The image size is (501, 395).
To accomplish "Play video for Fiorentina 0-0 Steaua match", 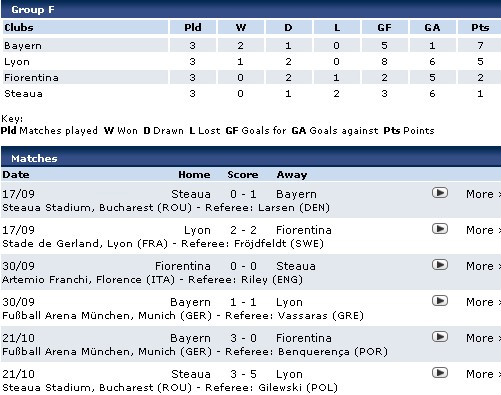I will [440, 265].
